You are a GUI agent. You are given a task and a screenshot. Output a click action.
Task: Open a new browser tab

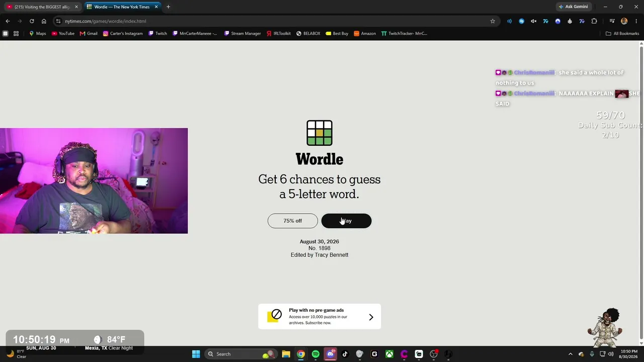click(x=168, y=7)
